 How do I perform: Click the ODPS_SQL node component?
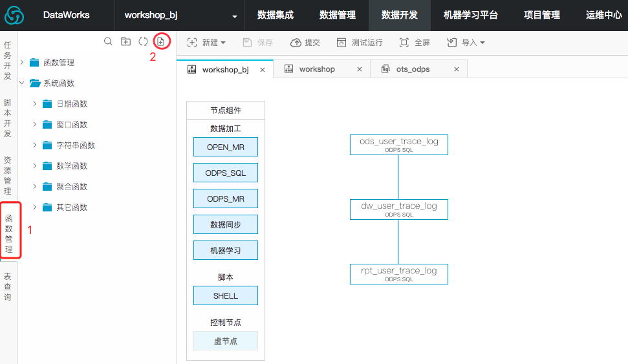tap(226, 173)
